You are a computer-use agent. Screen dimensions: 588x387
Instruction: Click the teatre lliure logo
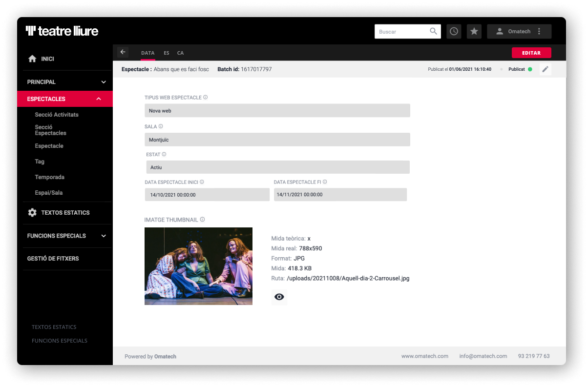pyautogui.click(x=62, y=31)
